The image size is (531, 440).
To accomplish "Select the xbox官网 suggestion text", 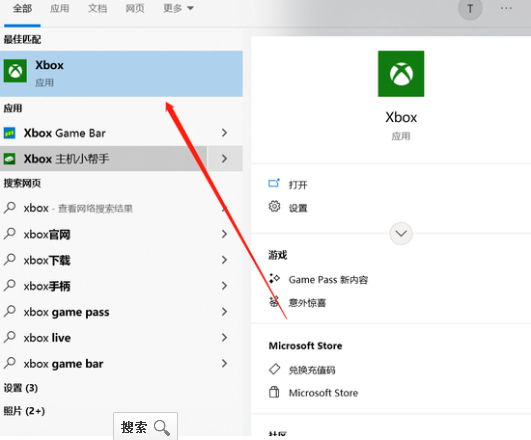I will pos(47,234).
